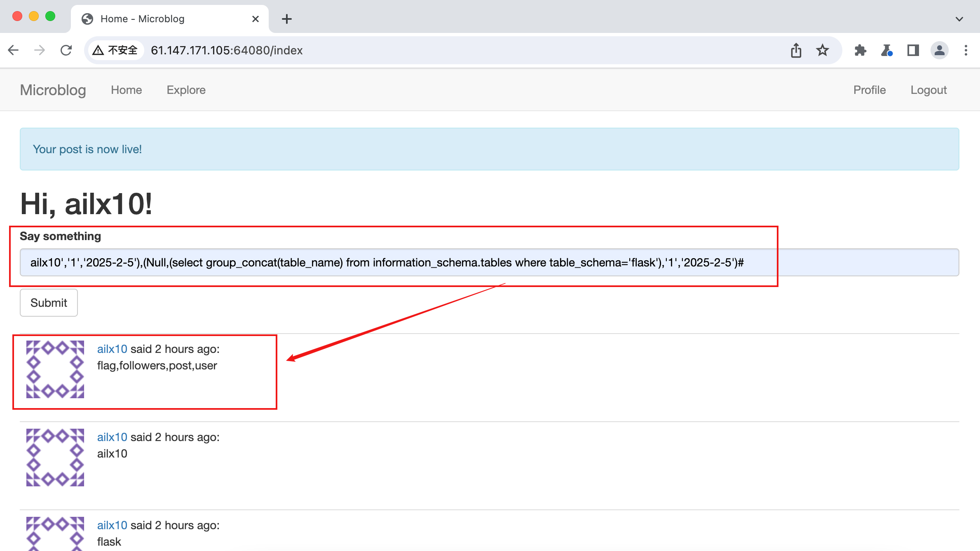Expand the tab search chevron

point(959,19)
